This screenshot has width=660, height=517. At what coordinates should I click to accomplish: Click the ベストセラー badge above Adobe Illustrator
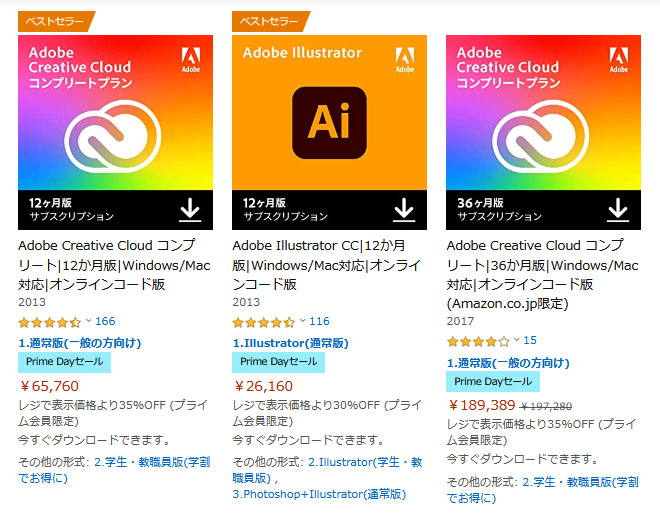pos(270,20)
